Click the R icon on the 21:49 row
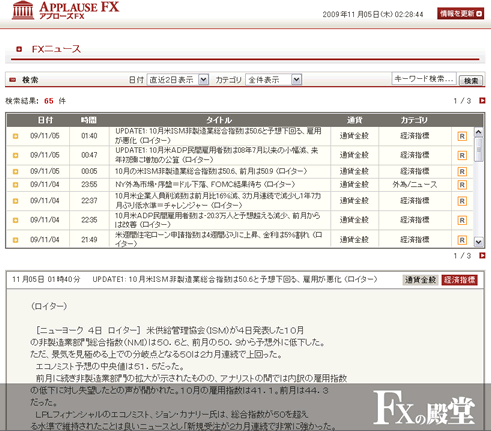 click(x=462, y=240)
